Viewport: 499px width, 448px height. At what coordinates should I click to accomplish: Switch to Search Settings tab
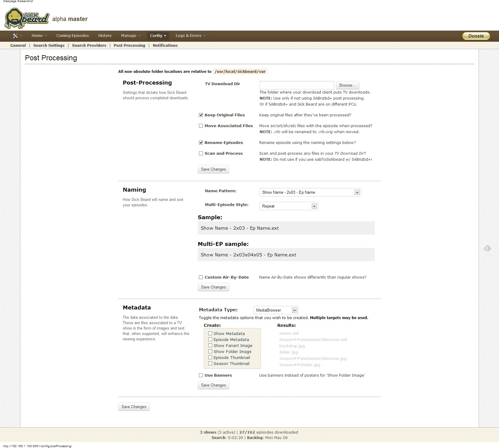coord(49,46)
